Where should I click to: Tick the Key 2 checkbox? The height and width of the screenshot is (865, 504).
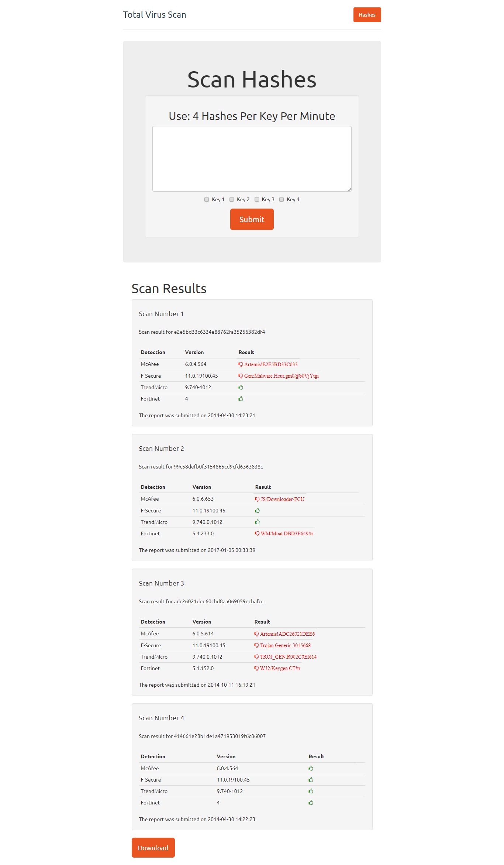(232, 199)
